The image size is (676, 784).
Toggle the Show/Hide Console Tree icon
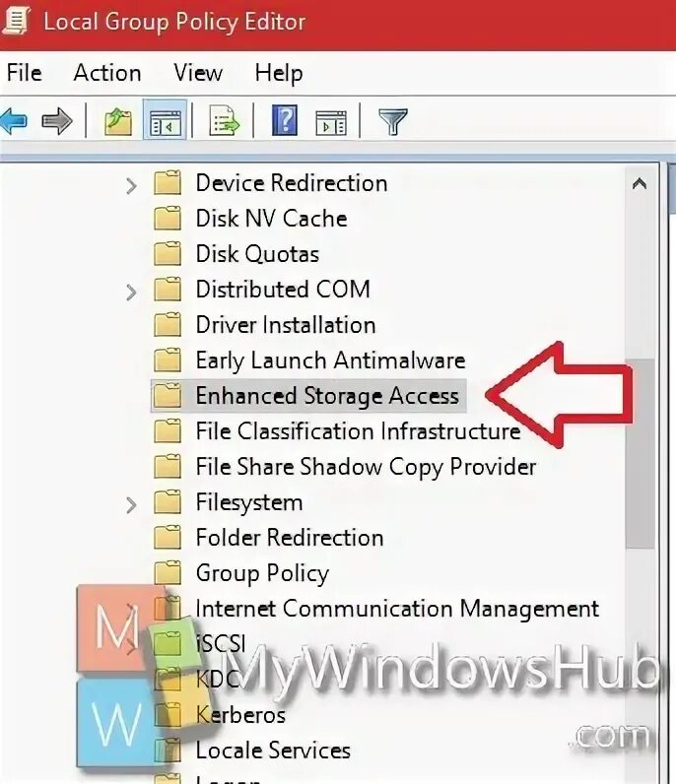pyautogui.click(x=165, y=121)
